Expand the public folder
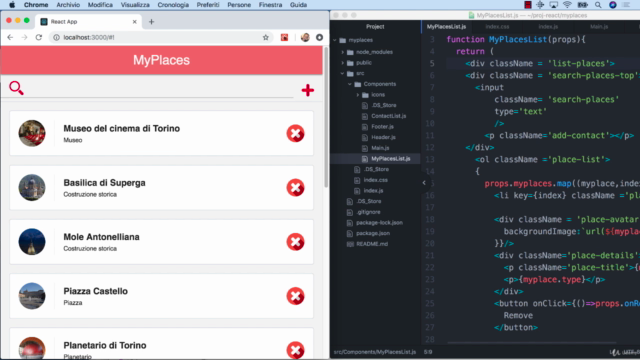The height and width of the screenshot is (360, 640). point(342,63)
